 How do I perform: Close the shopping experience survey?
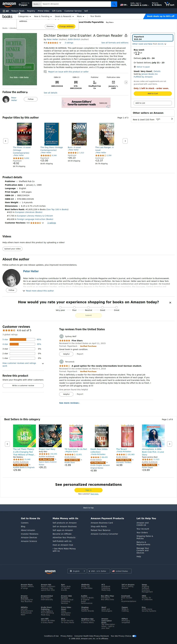pos(170,302)
